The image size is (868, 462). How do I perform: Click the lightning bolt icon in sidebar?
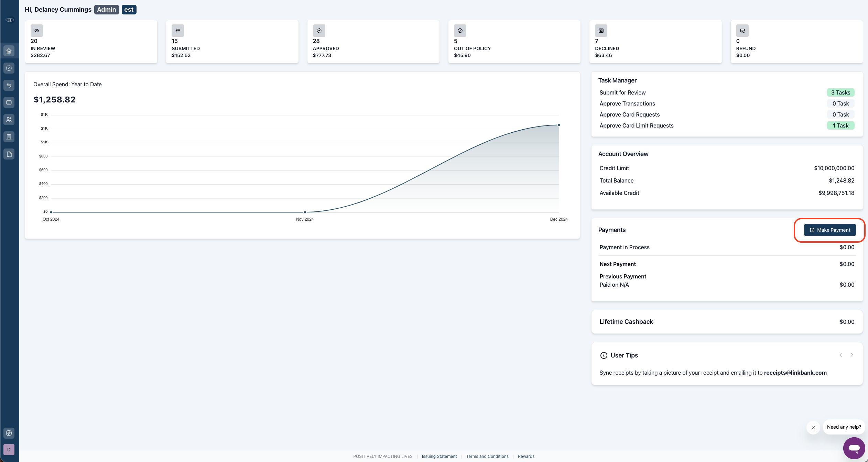point(9,433)
